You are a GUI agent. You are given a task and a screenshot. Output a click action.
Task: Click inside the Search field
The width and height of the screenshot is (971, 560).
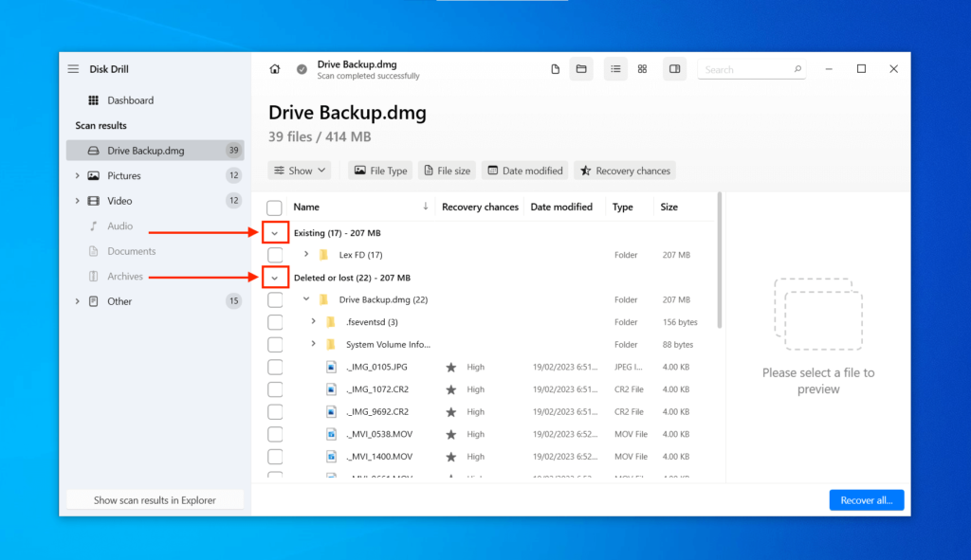click(x=749, y=68)
